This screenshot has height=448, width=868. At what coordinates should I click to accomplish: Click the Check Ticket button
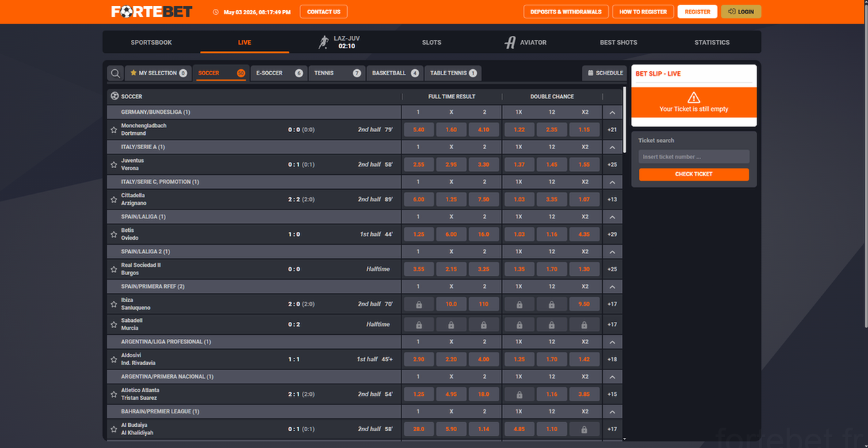click(694, 174)
